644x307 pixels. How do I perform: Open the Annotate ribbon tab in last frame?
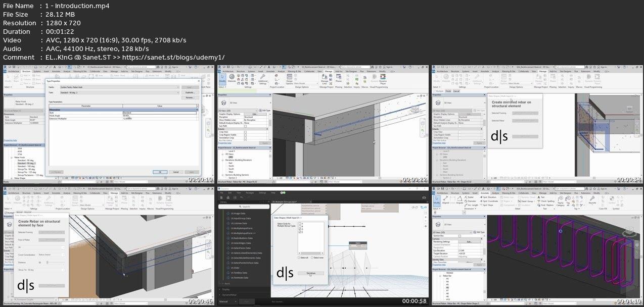click(x=485, y=193)
